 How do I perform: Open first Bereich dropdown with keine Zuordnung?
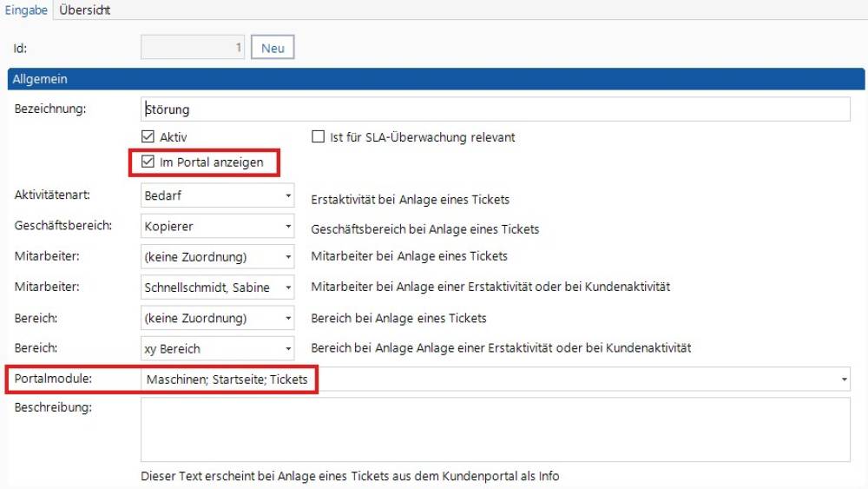(x=217, y=318)
